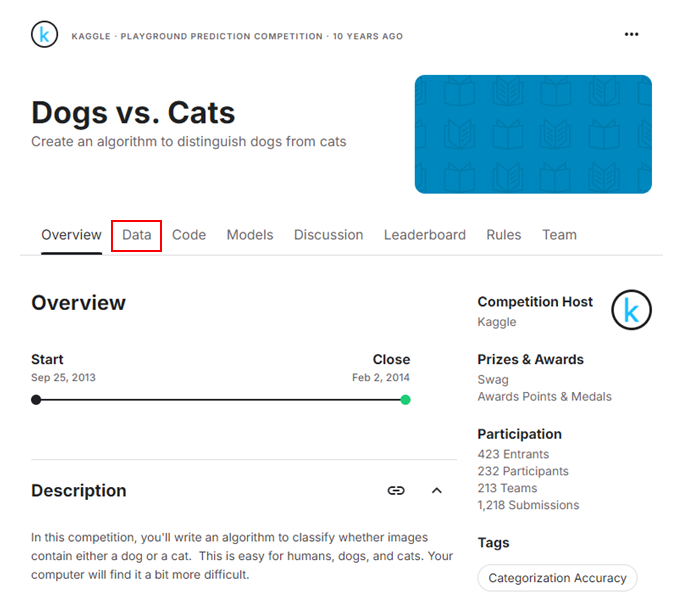The height and width of the screenshot is (612, 683).
Task: Click the Competition Host Kaggle avatar
Action: (631, 310)
